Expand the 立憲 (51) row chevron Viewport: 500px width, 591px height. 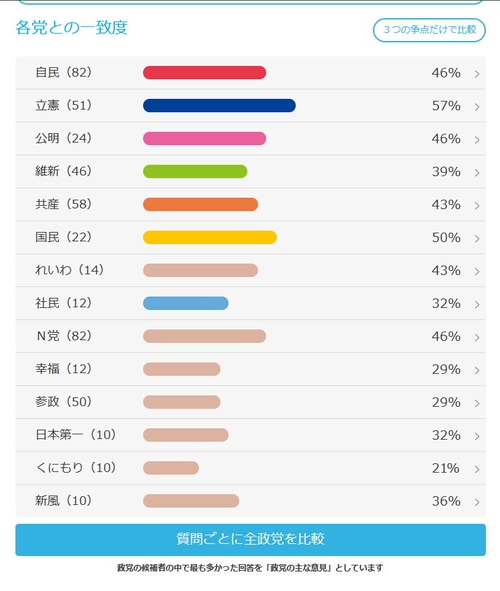477,107
